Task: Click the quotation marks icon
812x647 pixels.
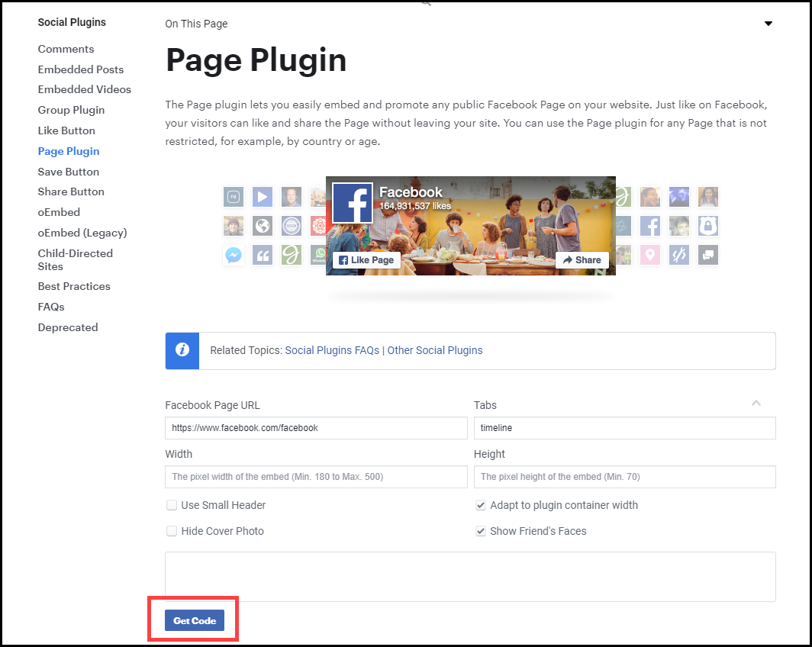Action: 263,255
